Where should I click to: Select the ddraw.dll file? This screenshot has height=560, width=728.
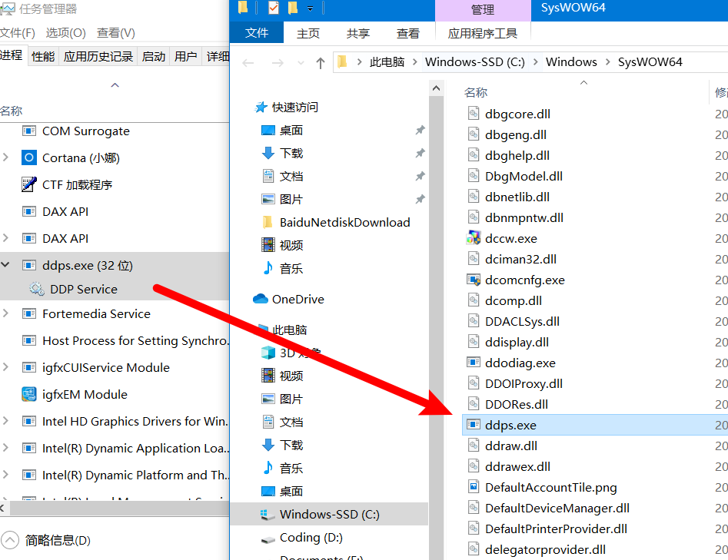(511, 446)
